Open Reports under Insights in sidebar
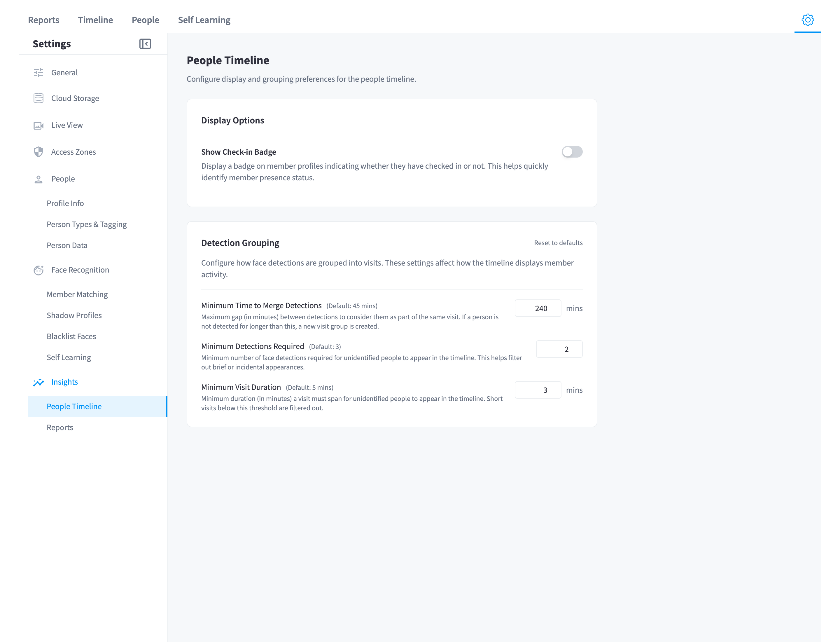 click(60, 427)
